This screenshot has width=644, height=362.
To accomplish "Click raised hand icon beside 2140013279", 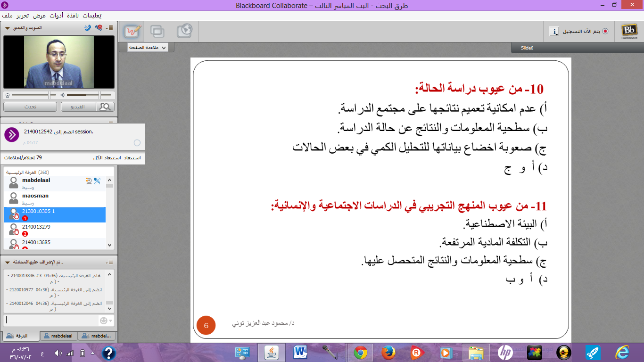I will (x=16, y=231).
